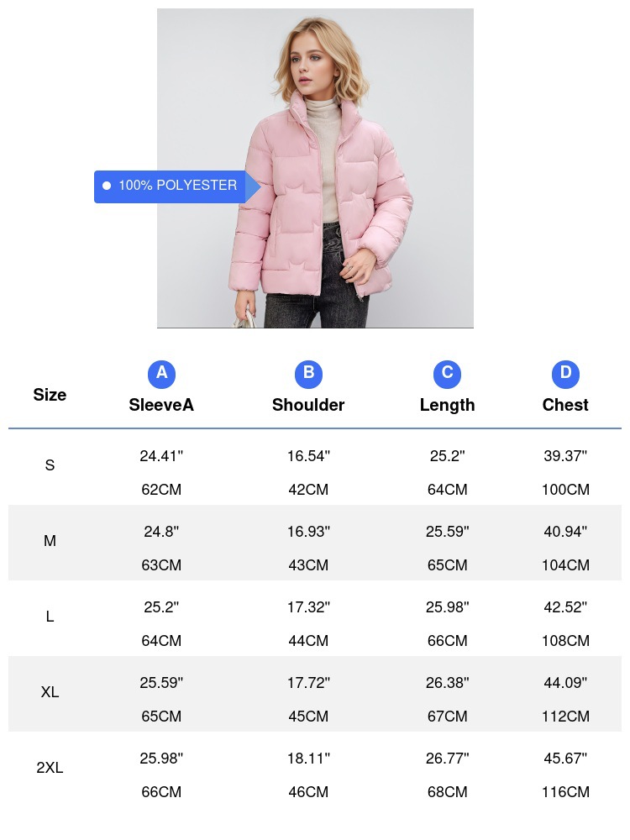630x840 pixels.
Task: Select the 2XL size row label
Action: tap(50, 768)
